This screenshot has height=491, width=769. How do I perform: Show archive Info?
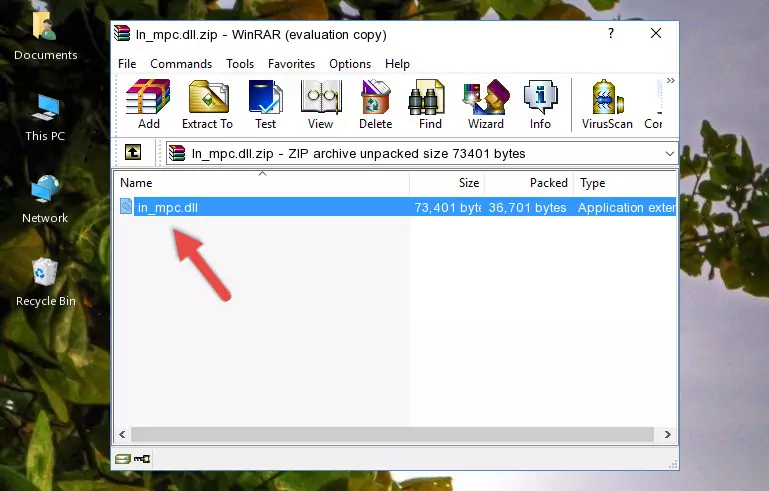click(x=540, y=104)
